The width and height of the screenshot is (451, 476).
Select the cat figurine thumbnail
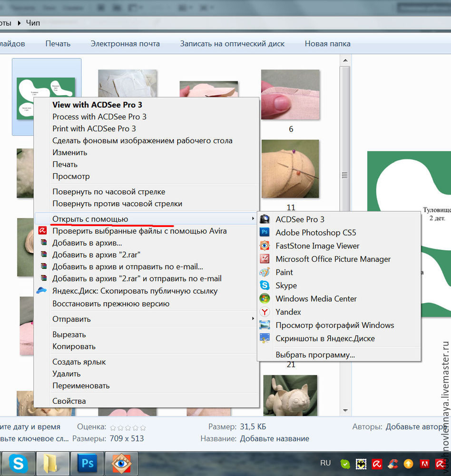click(x=290, y=395)
